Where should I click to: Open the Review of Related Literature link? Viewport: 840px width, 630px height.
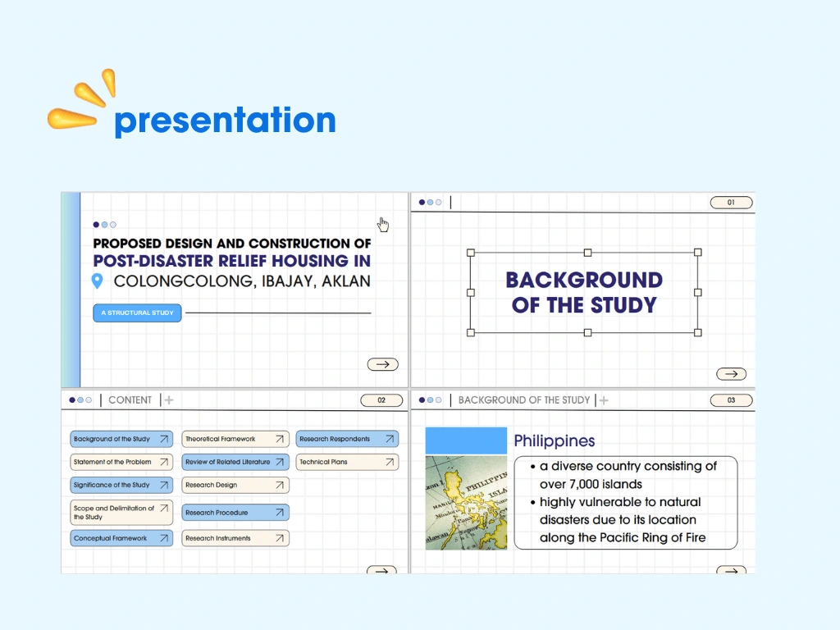tap(235, 462)
